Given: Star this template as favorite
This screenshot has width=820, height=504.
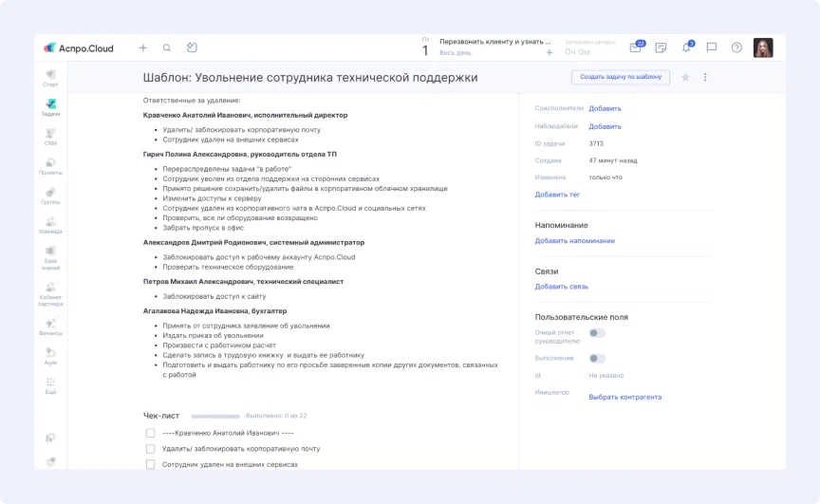Looking at the screenshot, I should [685, 78].
